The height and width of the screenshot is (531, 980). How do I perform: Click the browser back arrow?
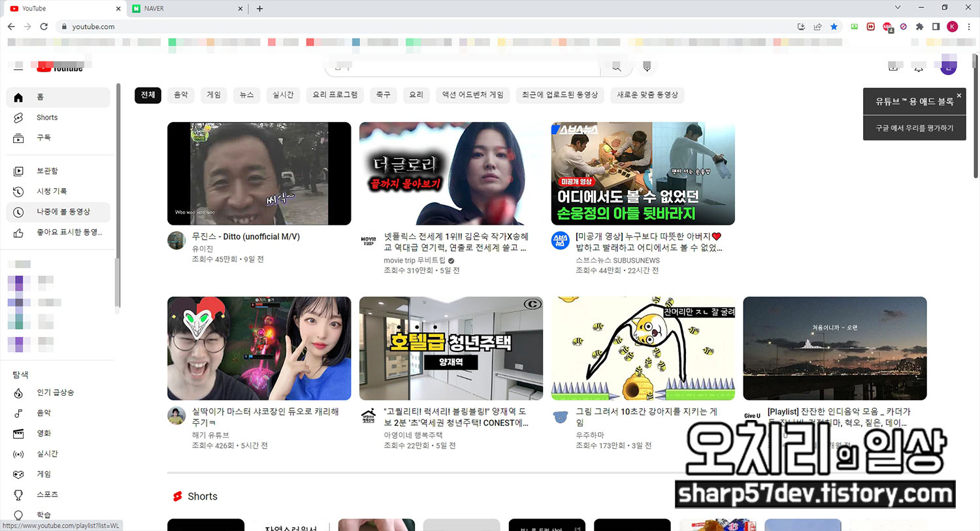coord(11,27)
